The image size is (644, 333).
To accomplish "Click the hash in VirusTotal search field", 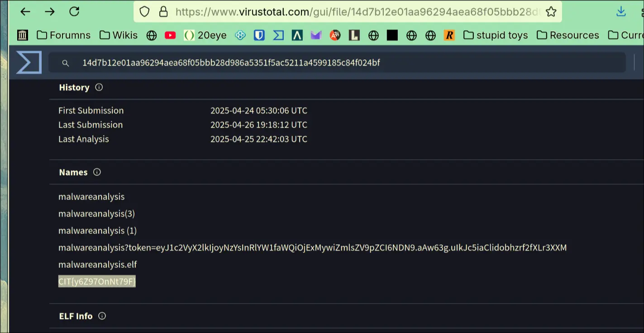I will pos(231,63).
